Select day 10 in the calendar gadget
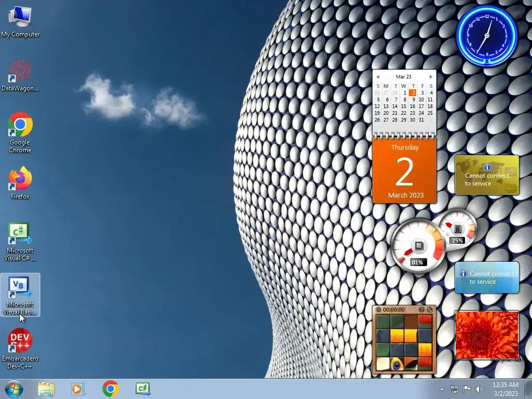532x399 pixels. pos(421,99)
